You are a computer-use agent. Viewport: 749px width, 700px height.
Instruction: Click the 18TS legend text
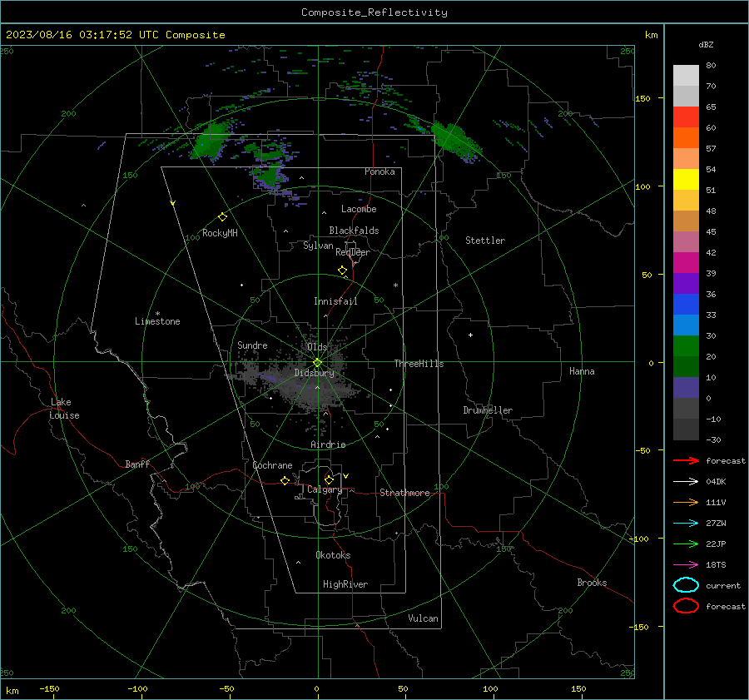tap(716, 565)
